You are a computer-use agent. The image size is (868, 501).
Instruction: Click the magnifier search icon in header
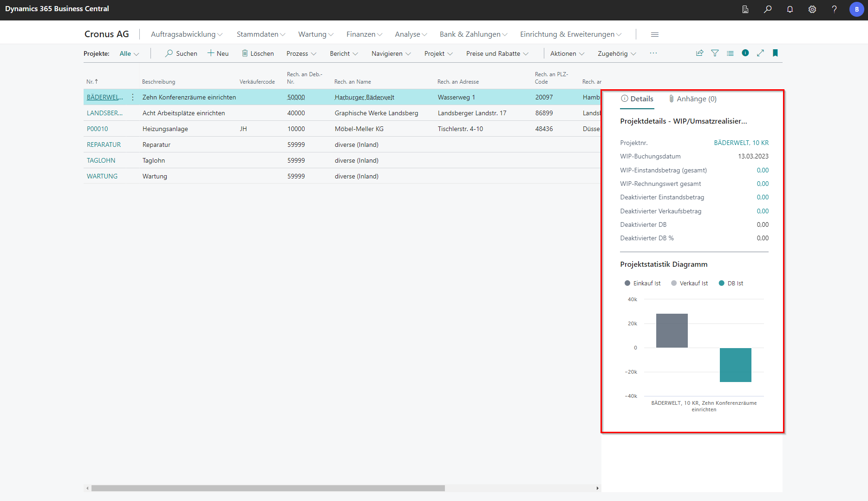point(768,9)
